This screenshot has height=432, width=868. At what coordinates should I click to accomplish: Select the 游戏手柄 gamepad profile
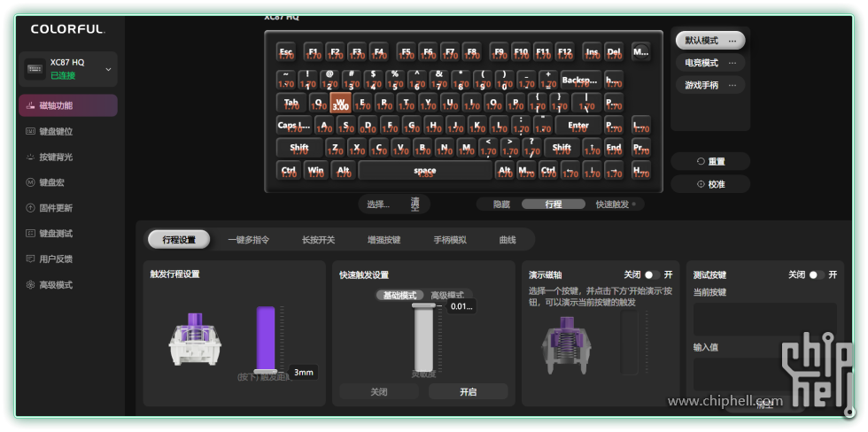(710, 85)
